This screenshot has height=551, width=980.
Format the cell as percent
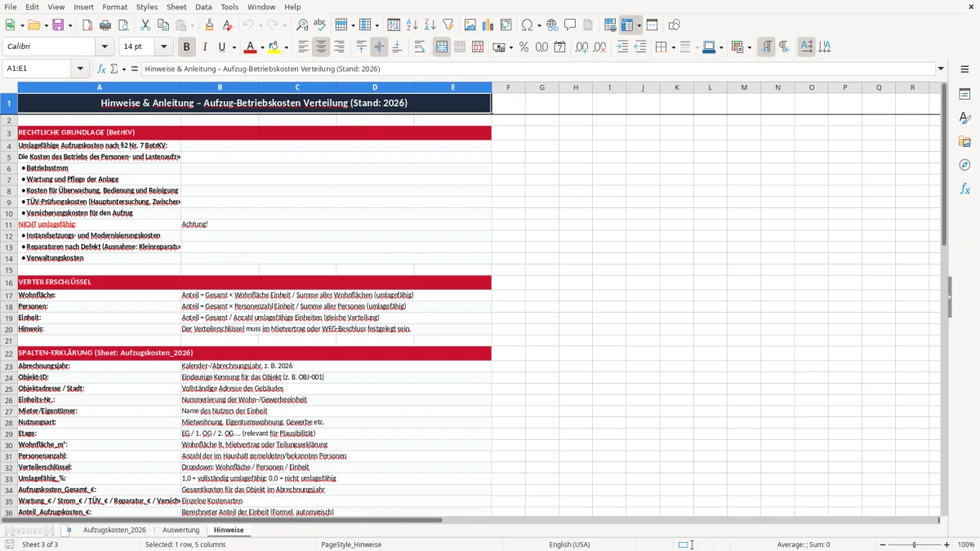(x=523, y=47)
